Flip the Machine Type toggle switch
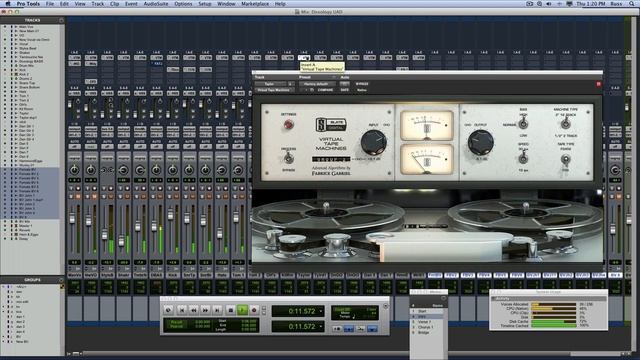 (x=565, y=123)
